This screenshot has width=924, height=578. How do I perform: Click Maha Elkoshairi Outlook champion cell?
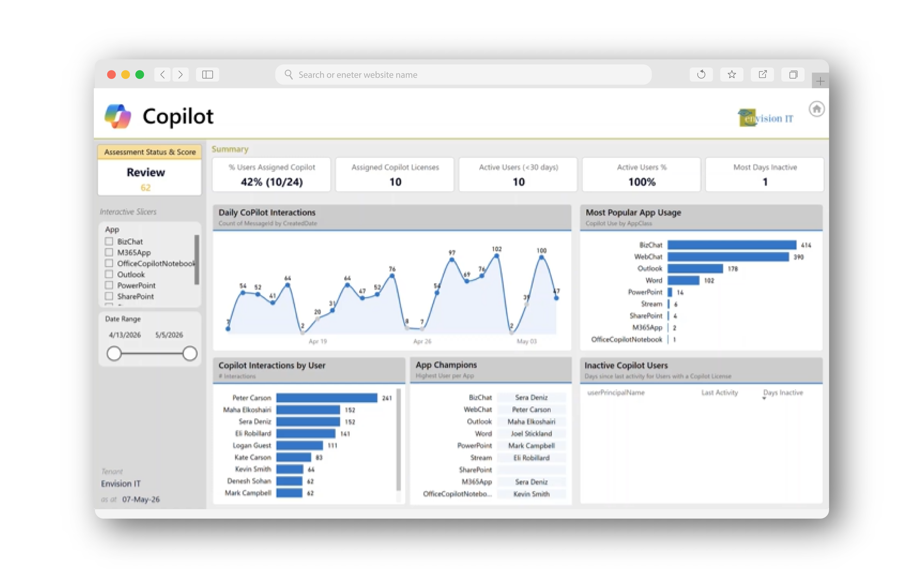pos(531,422)
